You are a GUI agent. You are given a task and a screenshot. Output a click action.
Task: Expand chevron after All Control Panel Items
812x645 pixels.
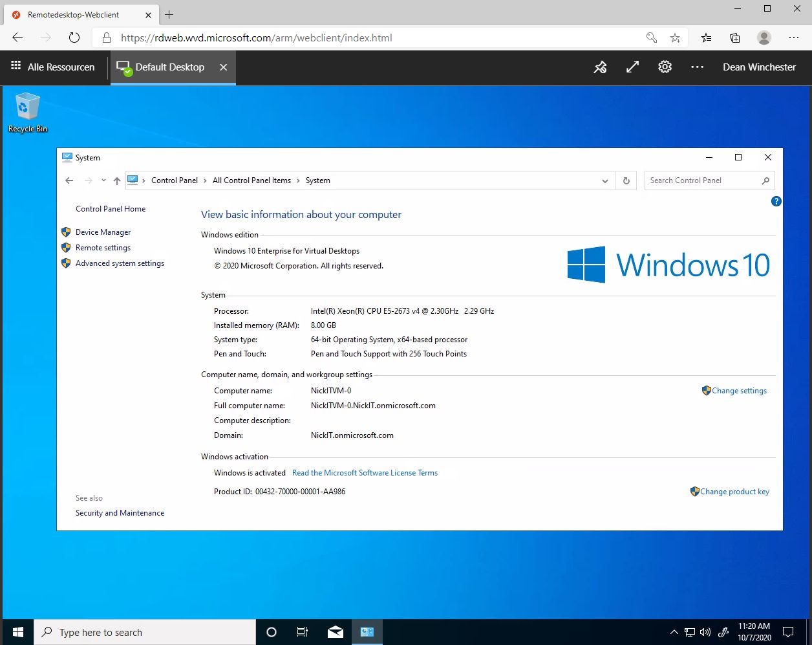pyautogui.click(x=298, y=180)
